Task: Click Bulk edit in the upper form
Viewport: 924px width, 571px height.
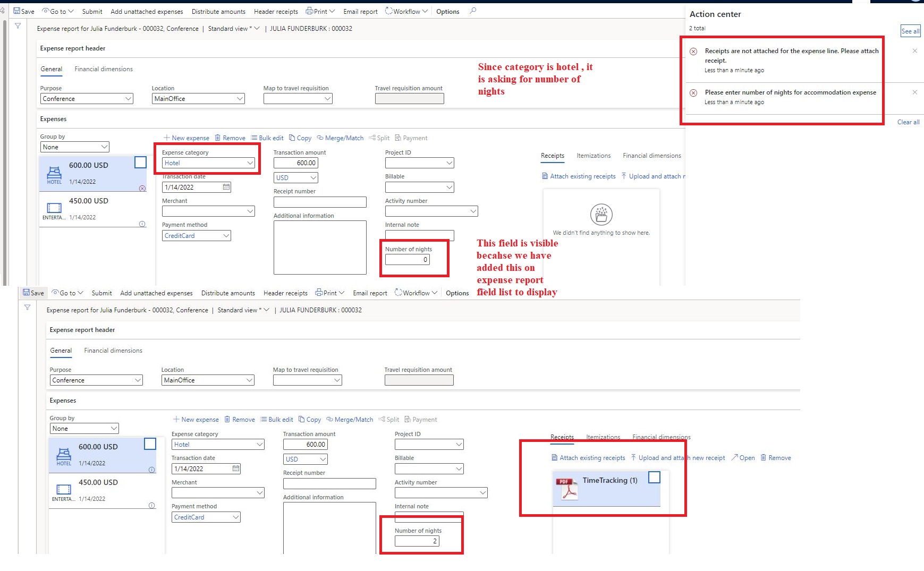Action: pos(267,138)
